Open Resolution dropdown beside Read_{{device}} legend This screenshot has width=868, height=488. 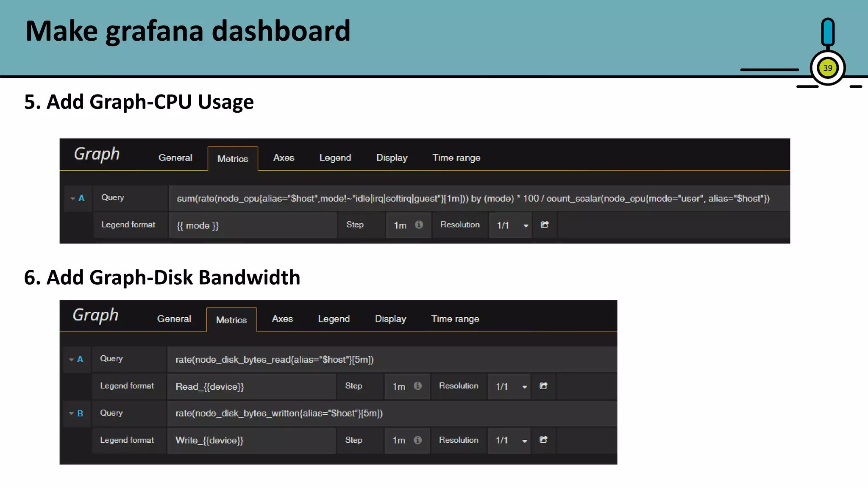point(510,386)
